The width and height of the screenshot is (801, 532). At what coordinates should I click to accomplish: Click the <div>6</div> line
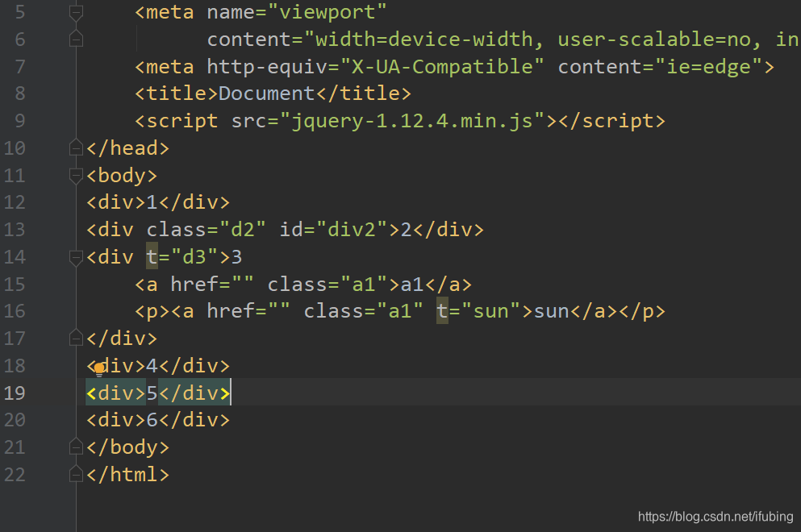tap(158, 420)
